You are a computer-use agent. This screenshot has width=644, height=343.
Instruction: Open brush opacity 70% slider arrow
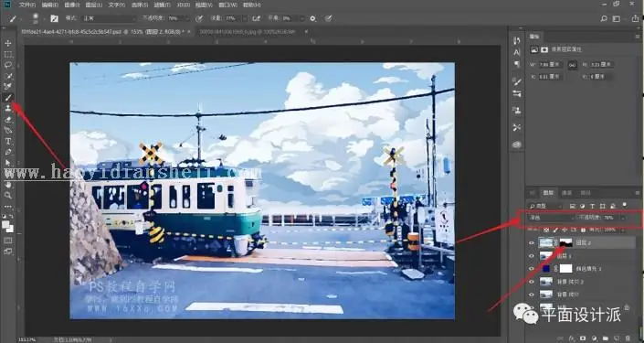[187, 18]
